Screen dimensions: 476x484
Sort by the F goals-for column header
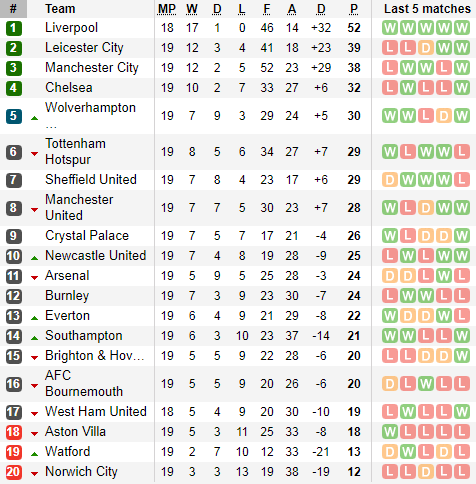pyautogui.click(x=267, y=9)
